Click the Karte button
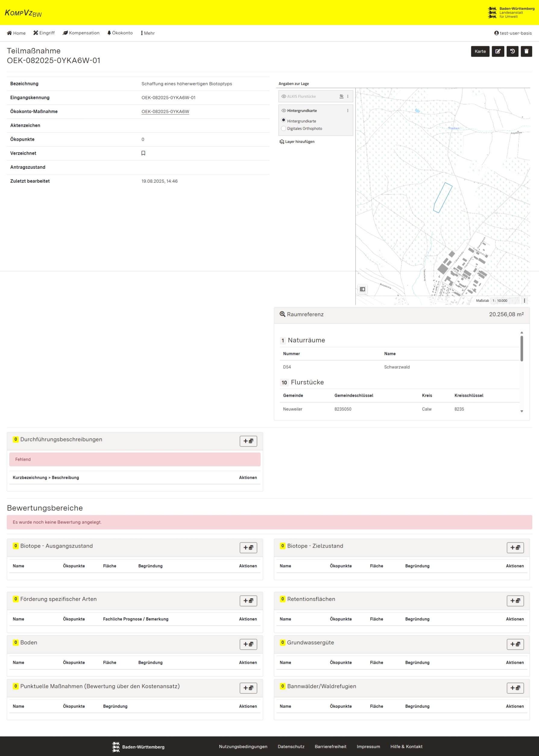The image size is (539, 756). (480, 52)
